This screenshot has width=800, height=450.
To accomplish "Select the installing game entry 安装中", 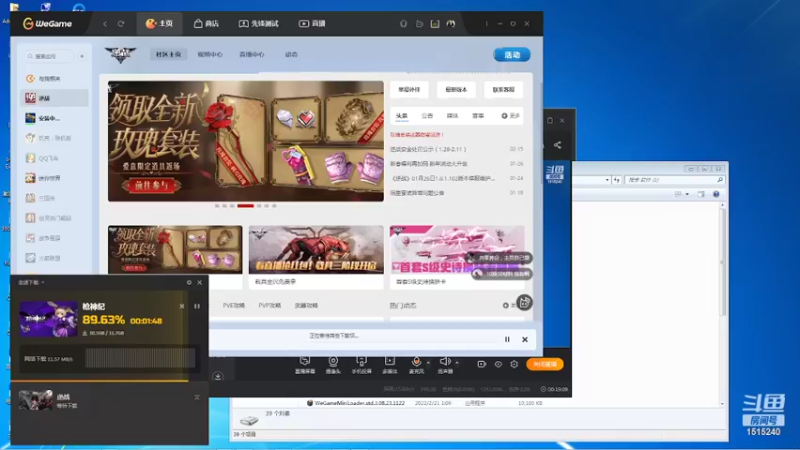I will [54, 118].
